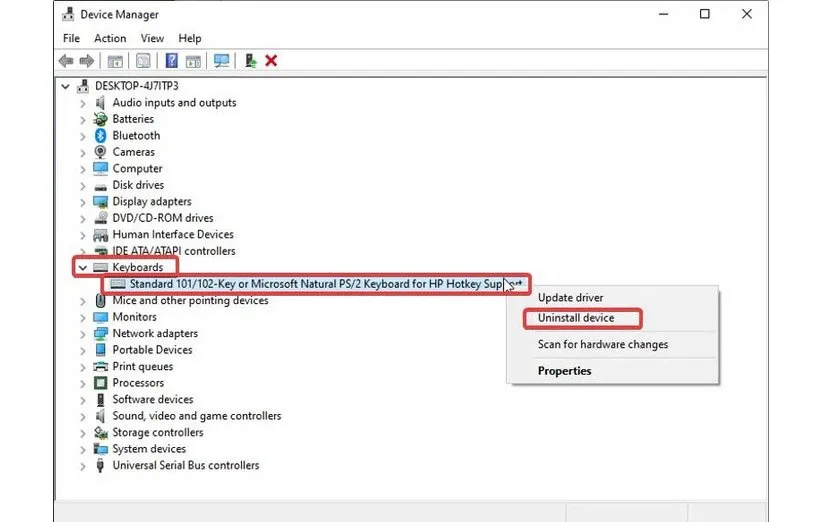Expand the Audio inputs and outputs category
This screenshot has width=822, height=522.
pos(82,102)
